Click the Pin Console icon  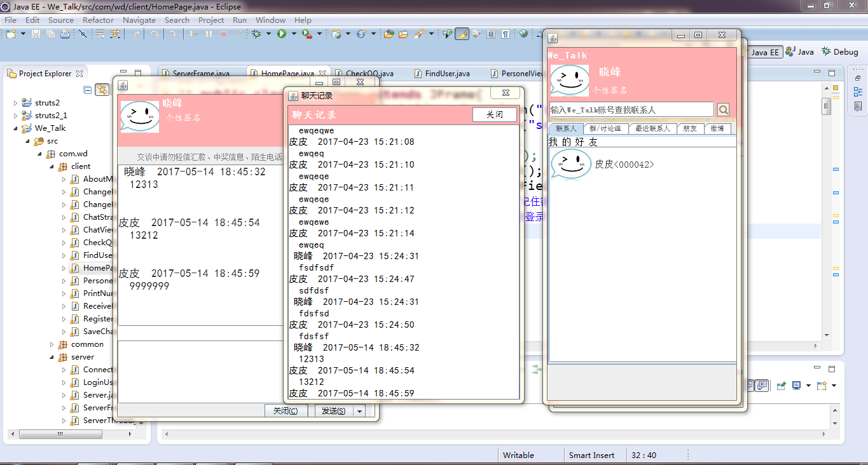pos(782,386)
